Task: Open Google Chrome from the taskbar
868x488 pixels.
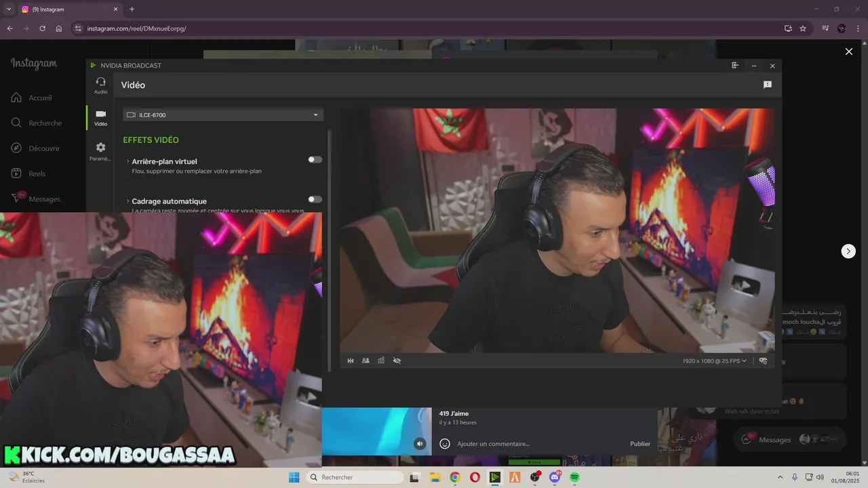Action: tap(455, 477)
